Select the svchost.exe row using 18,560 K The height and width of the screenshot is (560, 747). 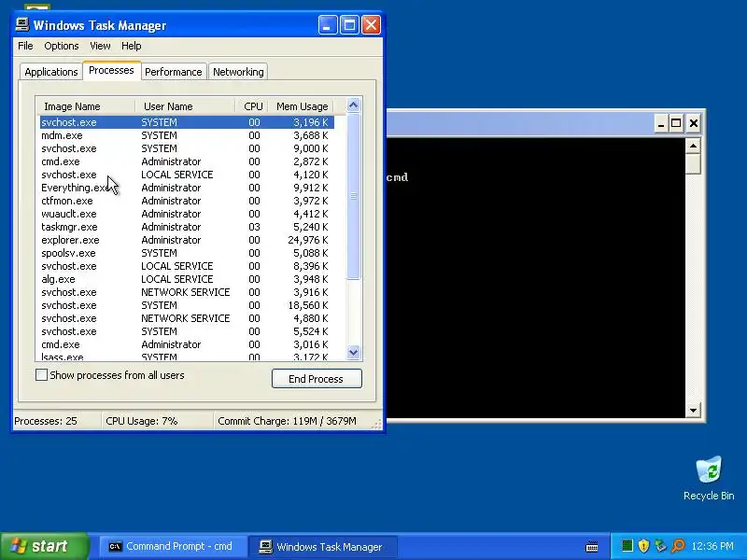pos(187,305)
